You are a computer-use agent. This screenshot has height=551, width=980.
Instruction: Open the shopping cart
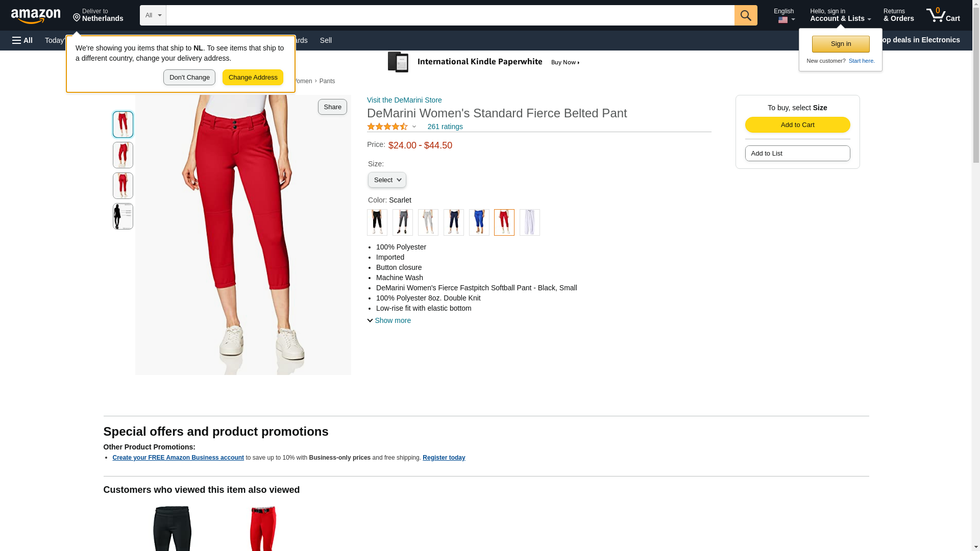coord(943,15)
